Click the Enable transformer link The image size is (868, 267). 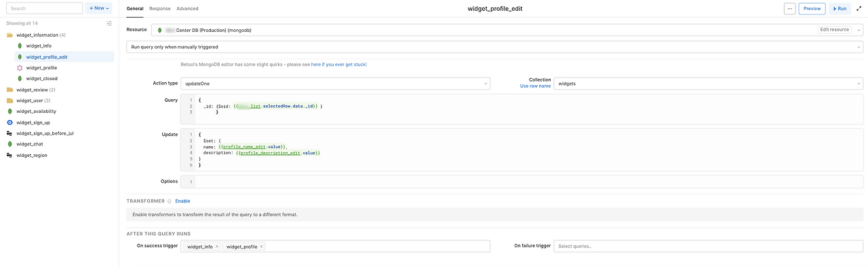click(x=182, y=201)
